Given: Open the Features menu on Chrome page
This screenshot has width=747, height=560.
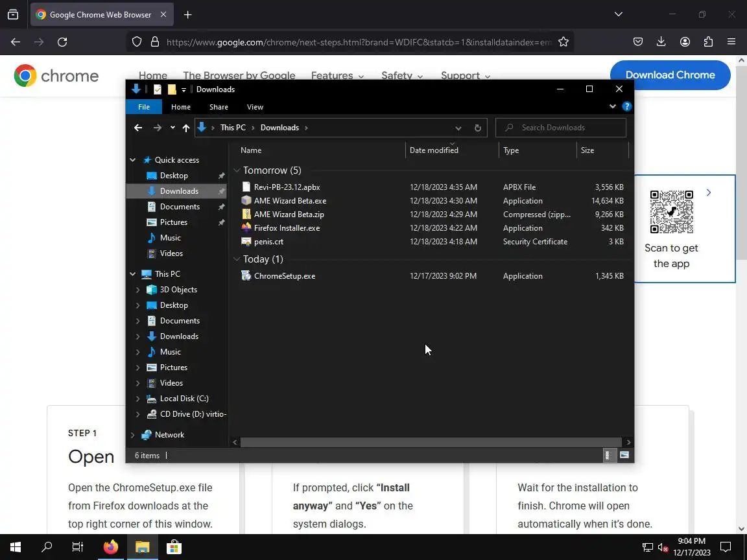Looking at the screenshot, I should click(337, 75).
